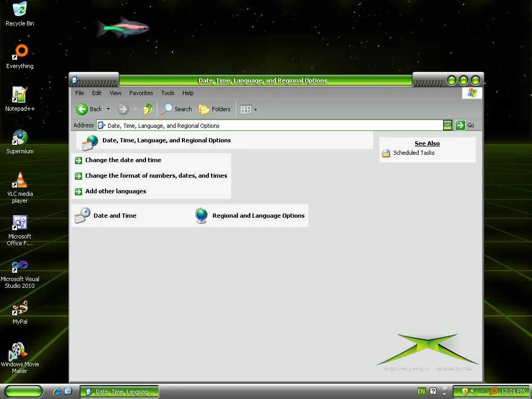Open the Edit menu
The image size is (532, 399).
coord(96,93)
